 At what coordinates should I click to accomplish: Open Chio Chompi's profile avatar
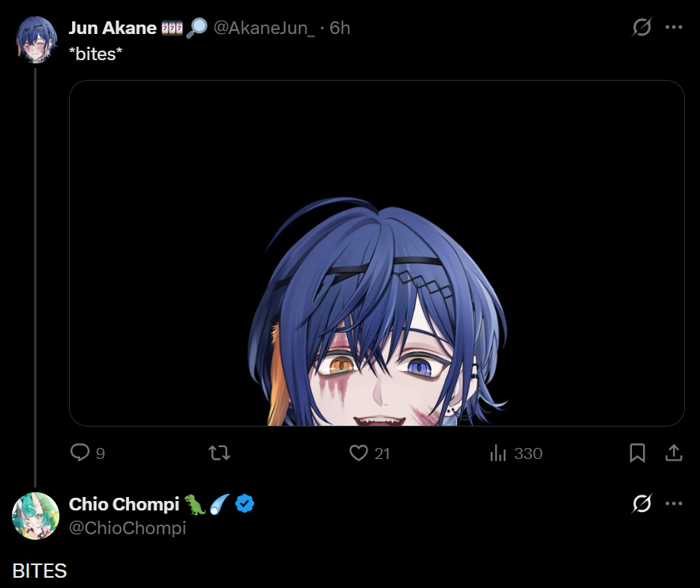tap(36, 516)
